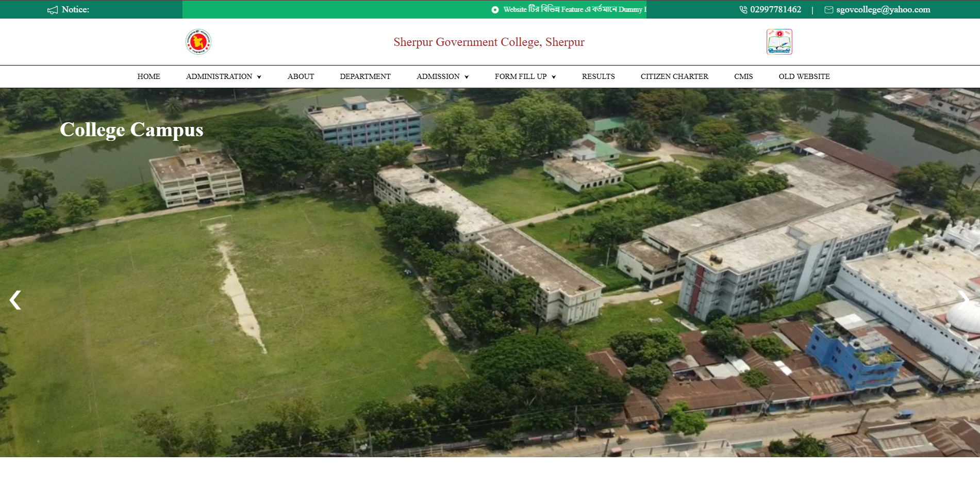Visit the OLD WEBSITE link
Screen dimensions: 980x483
804,76
